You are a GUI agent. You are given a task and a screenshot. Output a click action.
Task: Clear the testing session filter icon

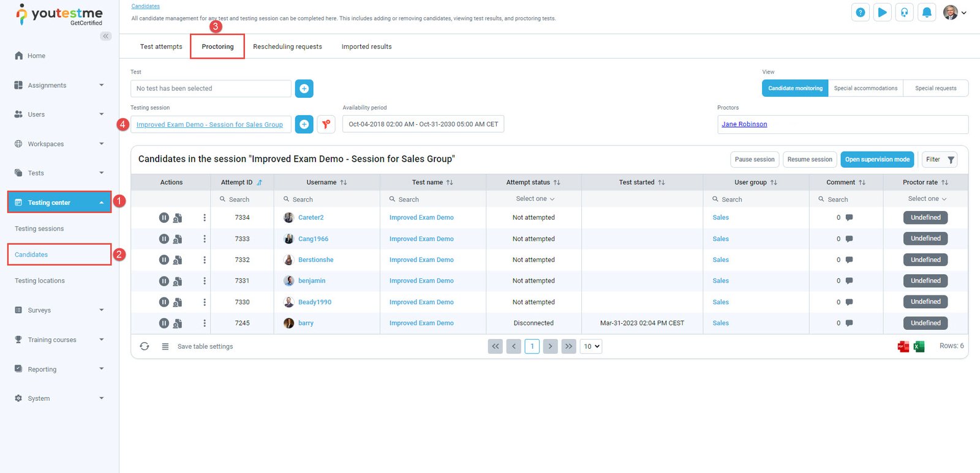click(x=326, y=124)
